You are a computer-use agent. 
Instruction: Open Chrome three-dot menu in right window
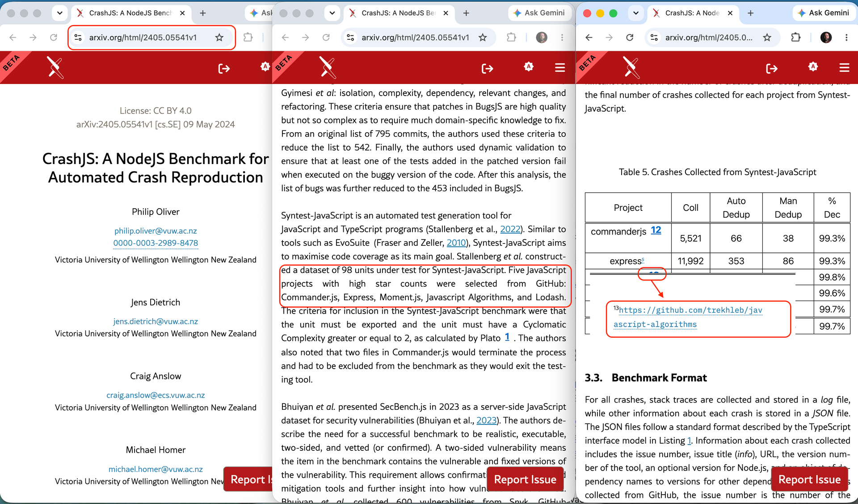pos(846,38)
